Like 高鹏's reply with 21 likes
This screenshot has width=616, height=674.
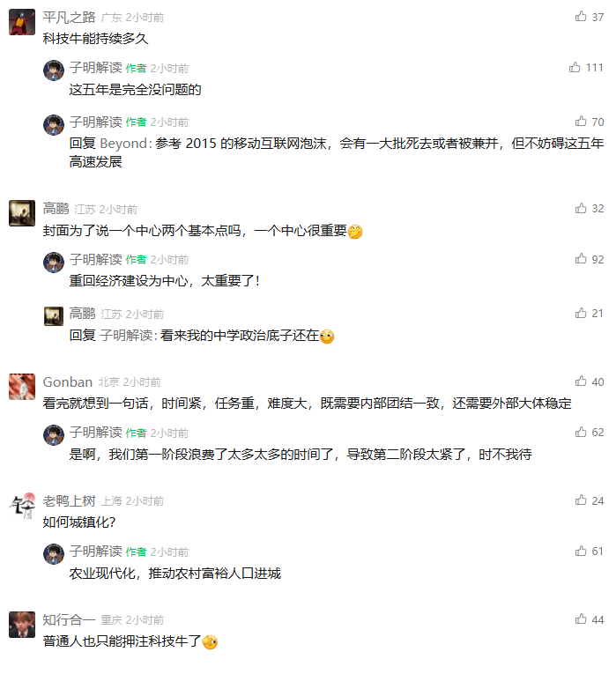[581, 314]
